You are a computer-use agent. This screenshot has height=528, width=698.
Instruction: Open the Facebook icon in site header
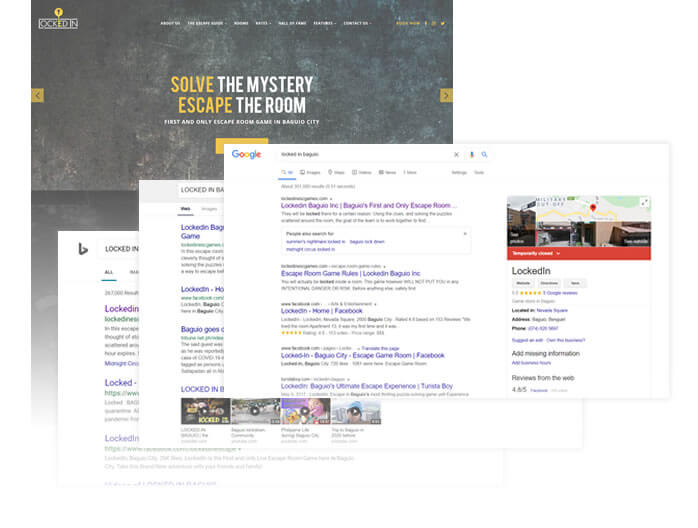point(426,23)
